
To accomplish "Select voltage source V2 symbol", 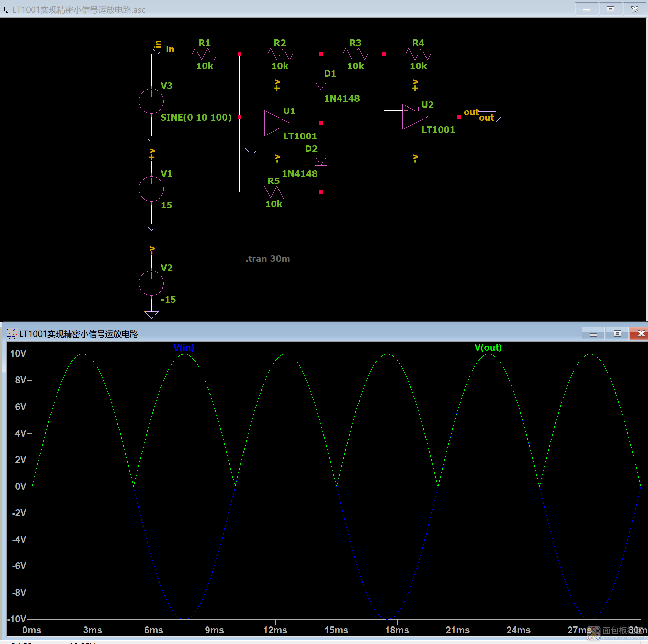I will [x=151, y=283].
